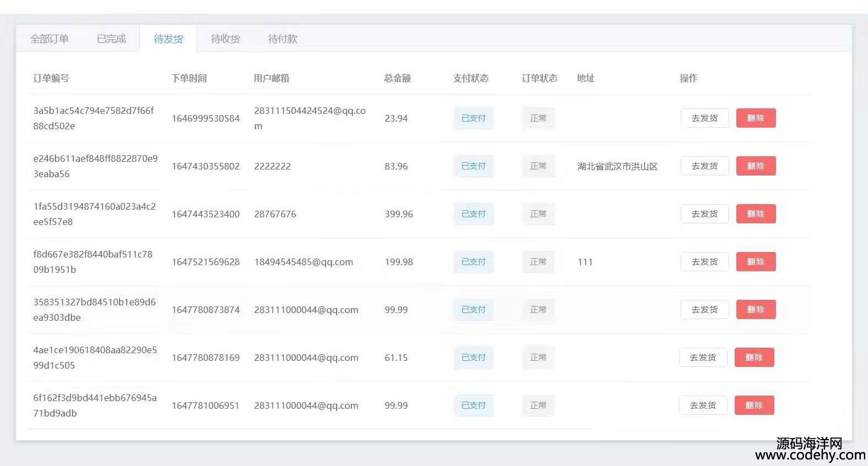Click the 正常 tag for the 399.96 order
868x466 pixels.
click(538, 214)
